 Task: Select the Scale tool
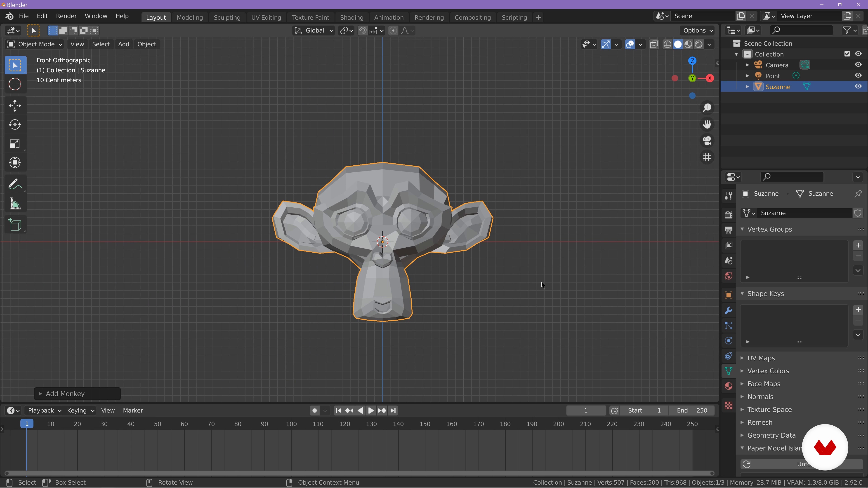15,144
